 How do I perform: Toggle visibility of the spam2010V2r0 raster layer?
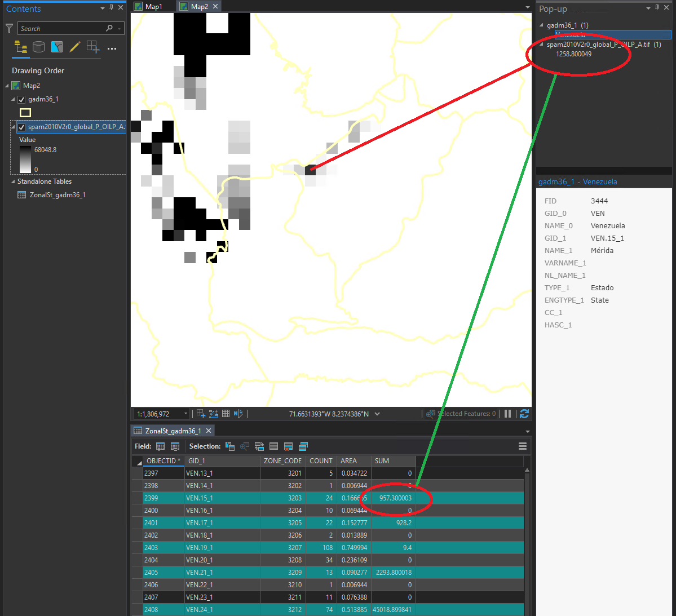click(x=21, y=127)
